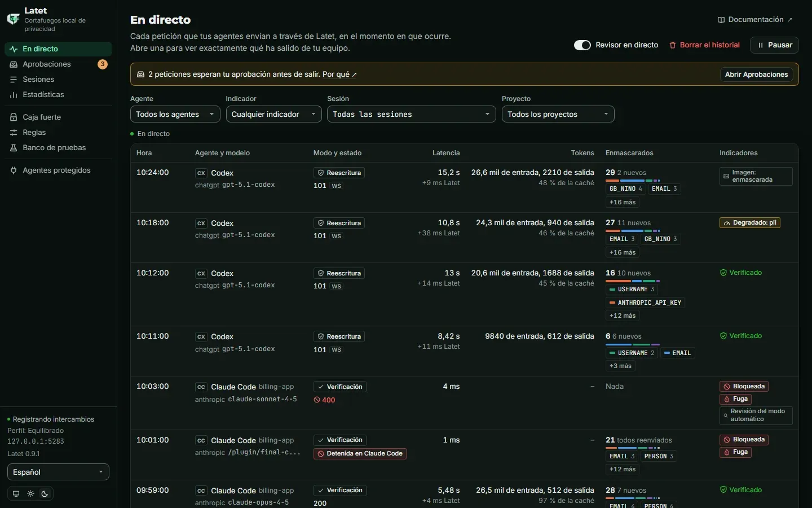The height and width of the screenshot is (508, 812).
Task: Open the Español language selector
Action: (x=58, y=472)
